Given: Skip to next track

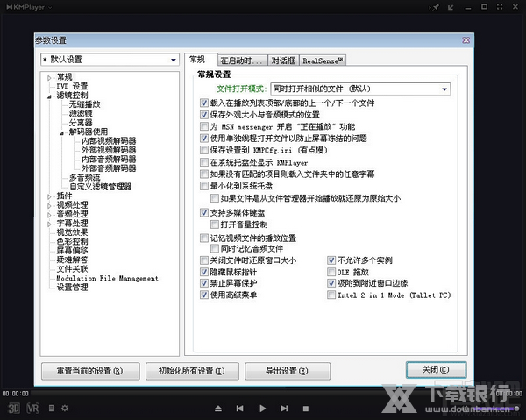Looking at the screenshot, I should [282, 409].
